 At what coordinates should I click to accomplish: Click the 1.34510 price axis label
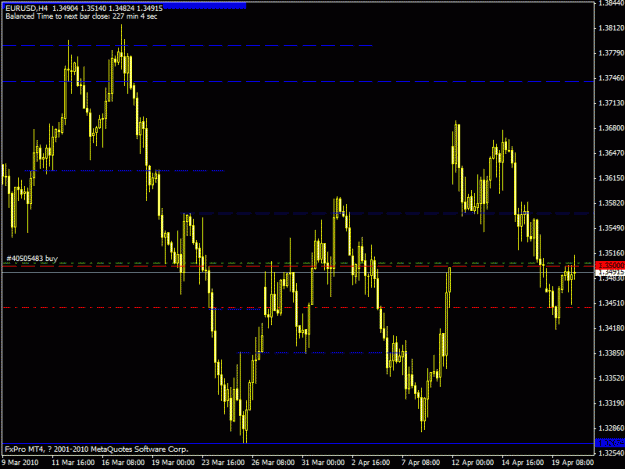(611, 303)
